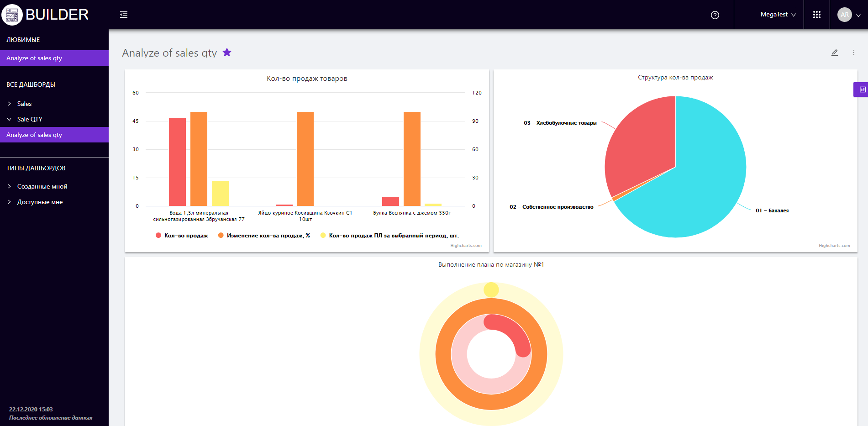Select 'Analyze of sales qty' under Любимые
Screen dimensions: 868x426
(34, 58)
